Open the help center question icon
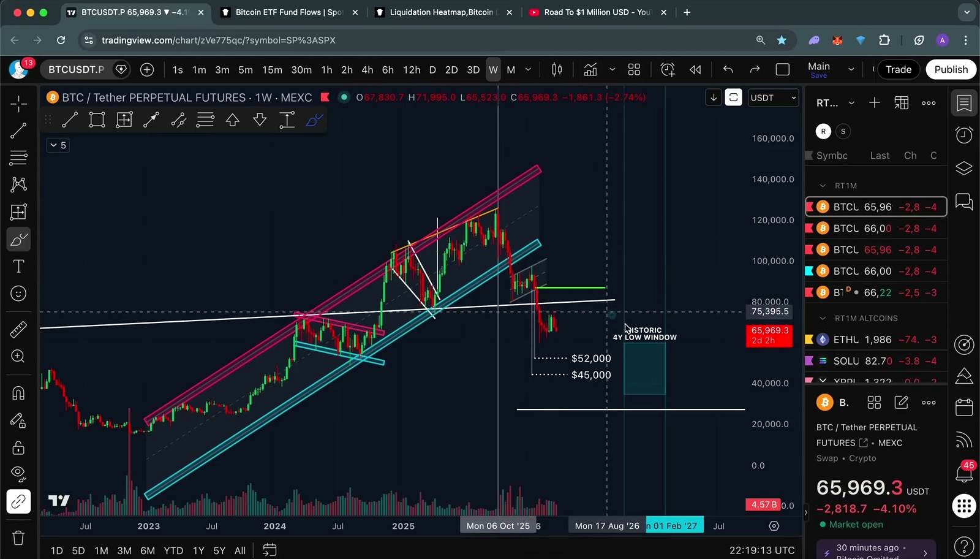 click(964, 545)
